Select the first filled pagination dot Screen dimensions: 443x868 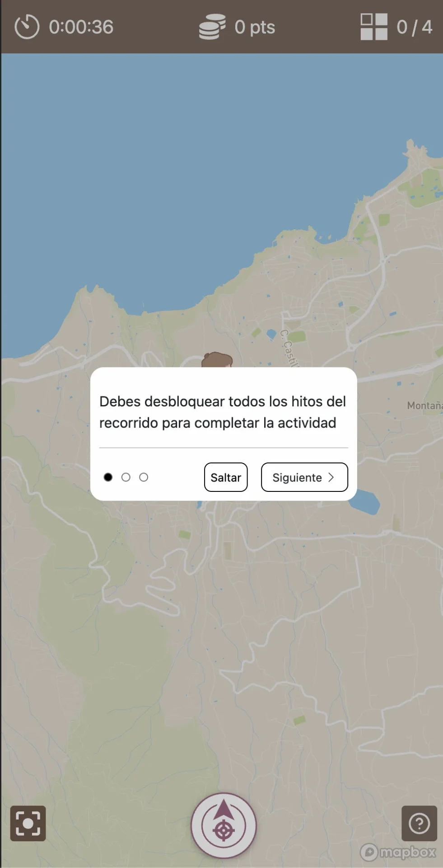108,477
